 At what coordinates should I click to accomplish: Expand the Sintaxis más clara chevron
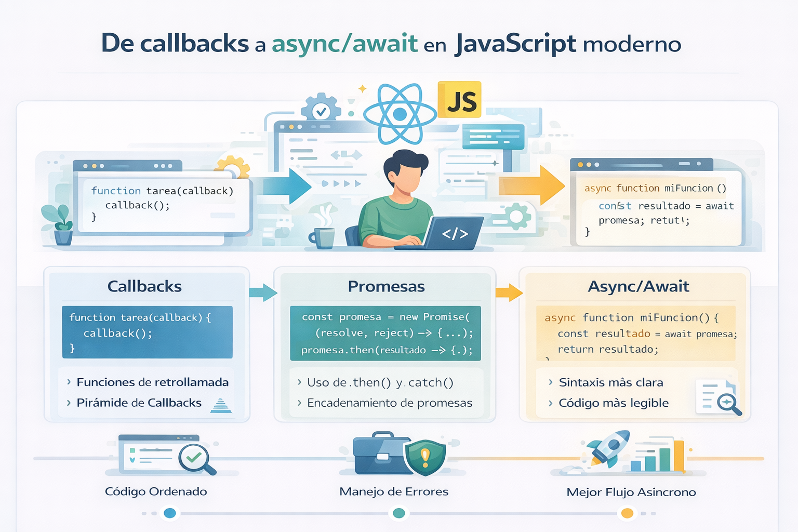click(x=551, y=382)
